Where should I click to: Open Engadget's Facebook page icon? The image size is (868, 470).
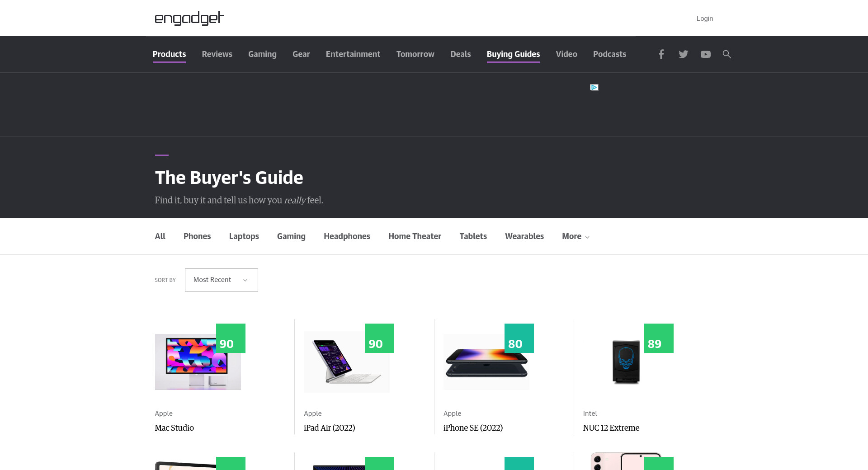661,54
